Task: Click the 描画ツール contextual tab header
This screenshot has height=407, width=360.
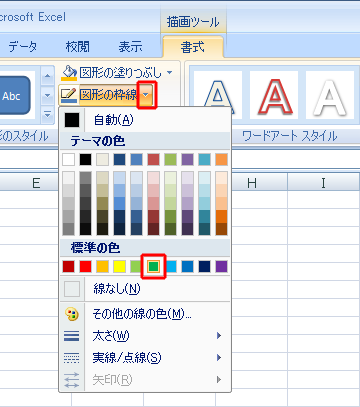Action: click(x=193, y=22)
